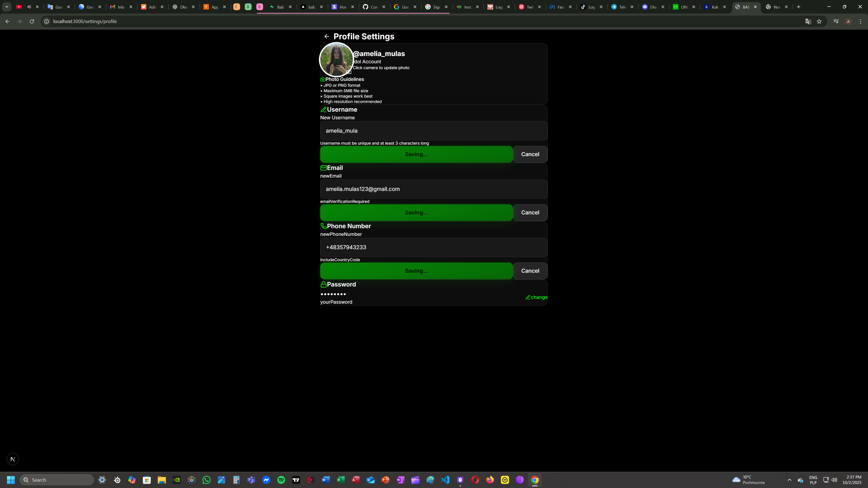Screen dimensions: 868x488
Task: Open the tab search dropdown arrow
Action: coord(6,7)
